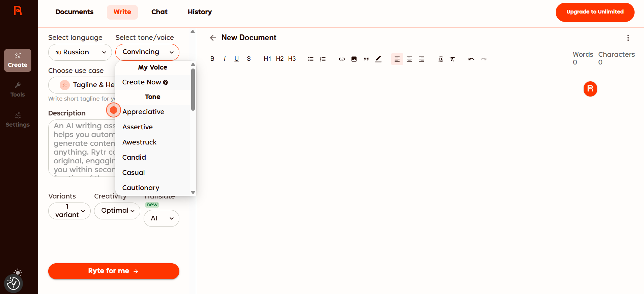This screenshot has width=644, height=294.
Task: Click the underline formatting icon
Action: coord(237,59)
